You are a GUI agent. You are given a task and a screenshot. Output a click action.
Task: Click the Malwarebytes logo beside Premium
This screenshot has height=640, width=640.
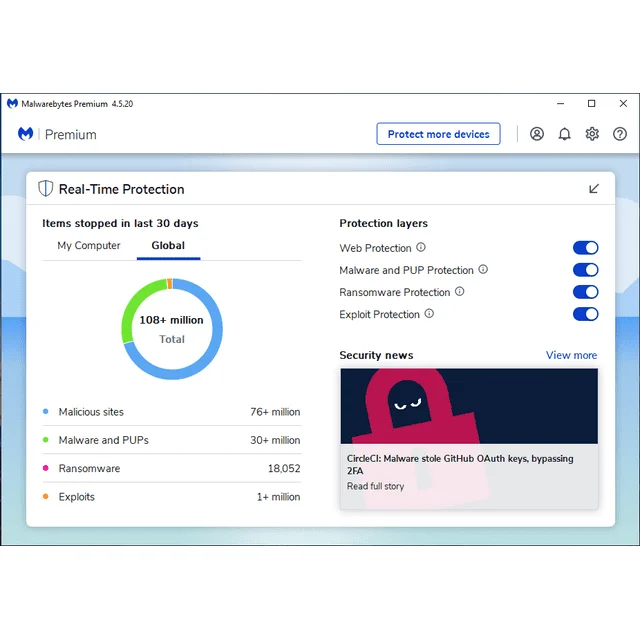pos(25,134)
